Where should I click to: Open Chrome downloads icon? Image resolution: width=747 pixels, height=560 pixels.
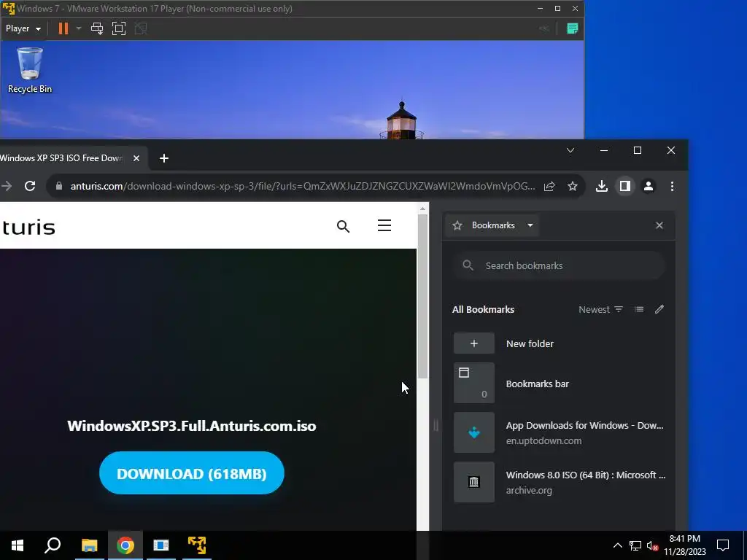(x=602, y=186)
